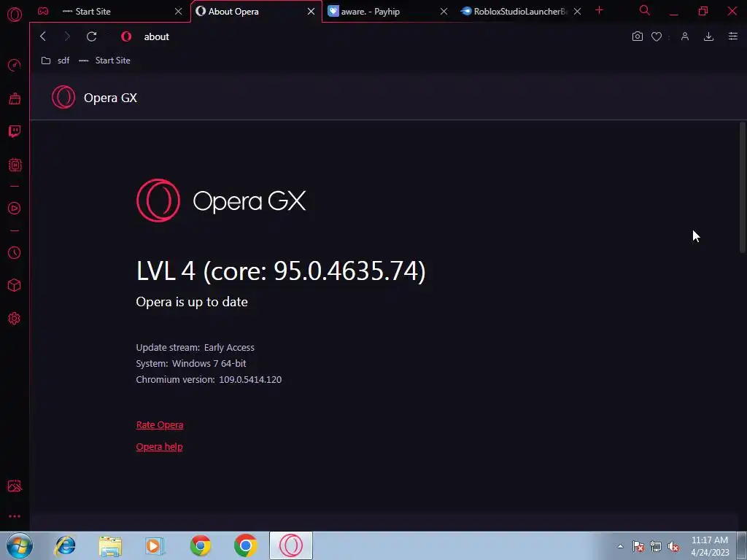Open GX Cleaner icon in sidebar

[15, 98]
